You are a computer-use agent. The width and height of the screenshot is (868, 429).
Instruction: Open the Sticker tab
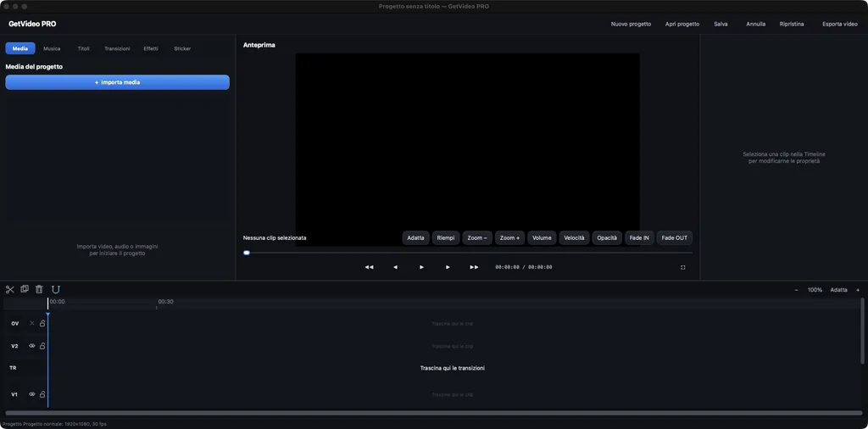tap(183, 48)
